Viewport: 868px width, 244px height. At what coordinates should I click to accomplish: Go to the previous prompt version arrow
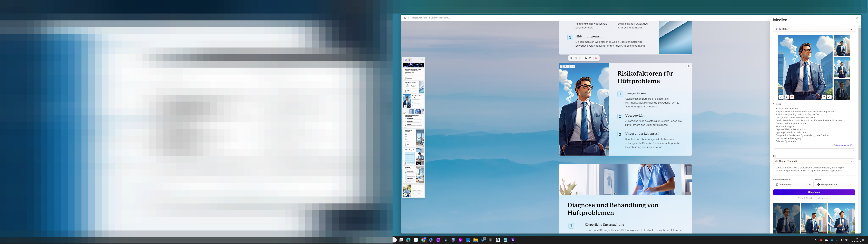tap(845, 151)
